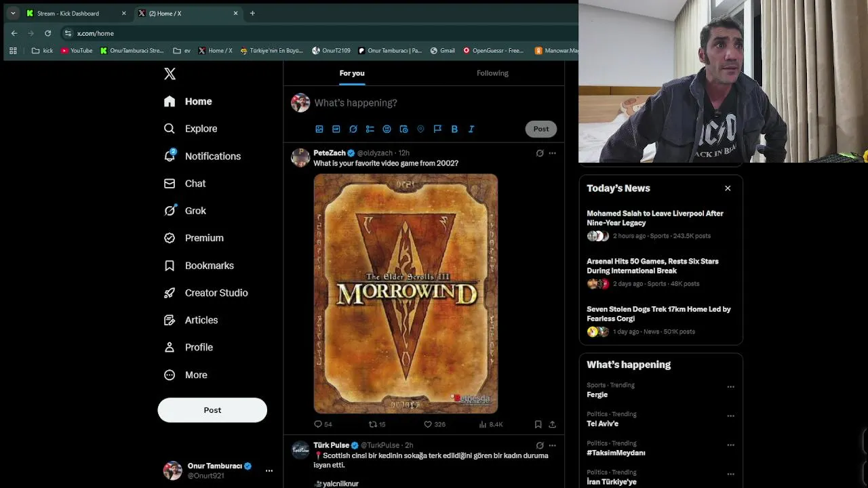This screenshot has width=868, height=488.
Task: Switch to Stream - Kick Dashboard browser tab
Action: [x=76, y=14]
